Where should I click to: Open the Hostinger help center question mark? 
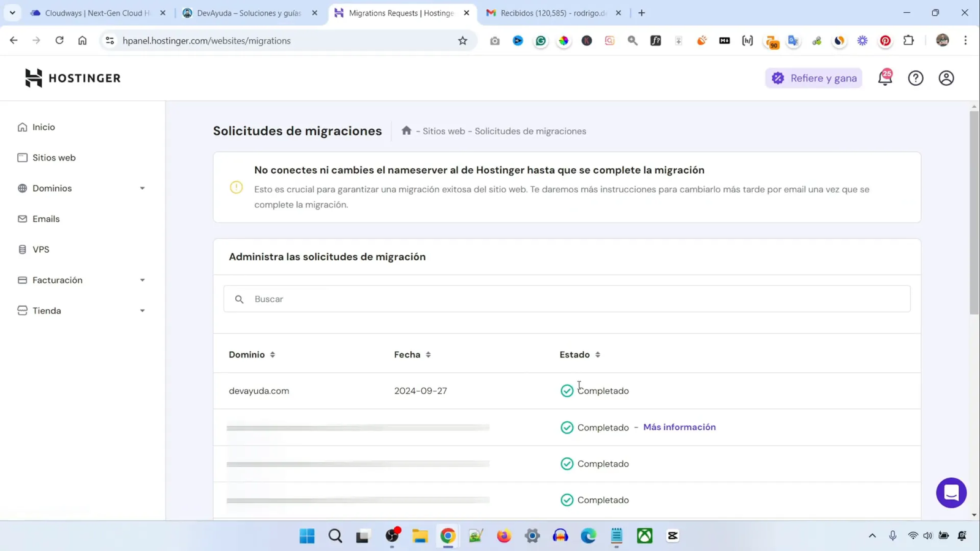[x=916, y=78]
